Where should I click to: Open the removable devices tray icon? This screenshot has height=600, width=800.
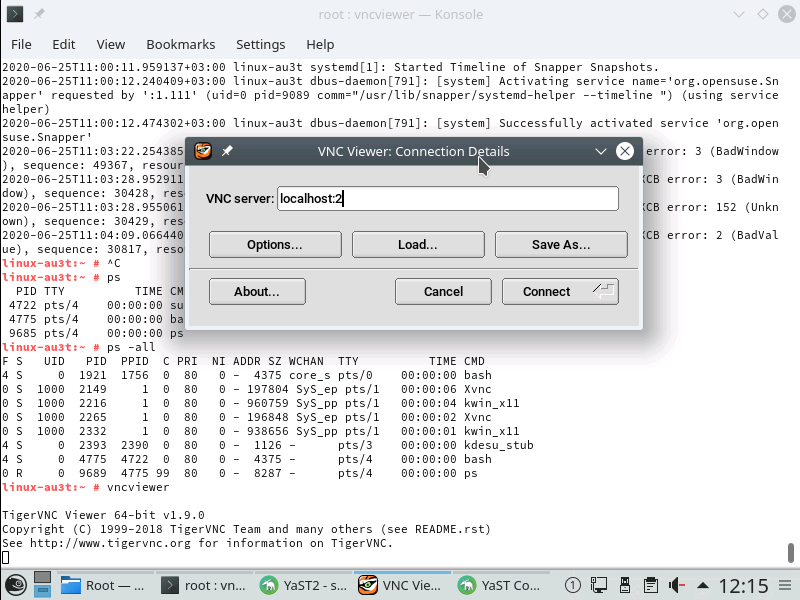[x=624, y=585]
